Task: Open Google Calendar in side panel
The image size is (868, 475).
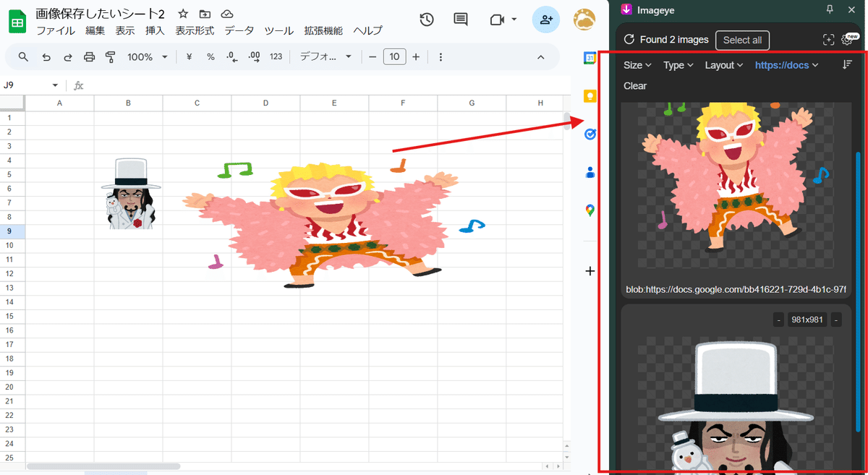Action: 590,58
